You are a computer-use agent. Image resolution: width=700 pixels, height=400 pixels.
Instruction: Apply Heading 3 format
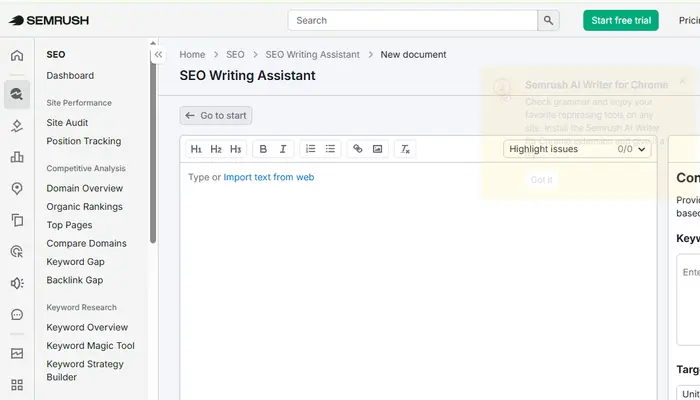point(235,149)
